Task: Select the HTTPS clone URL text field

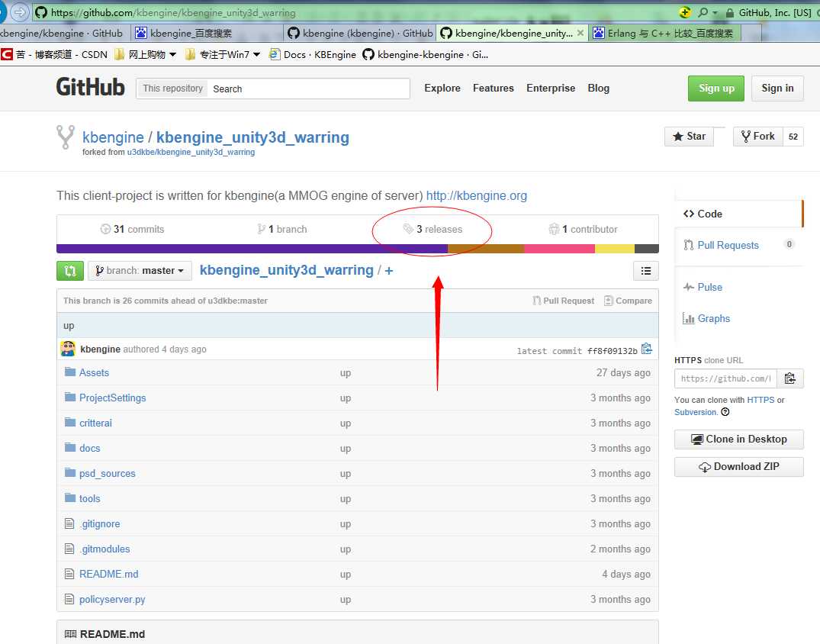Action: tap(726, 378)
